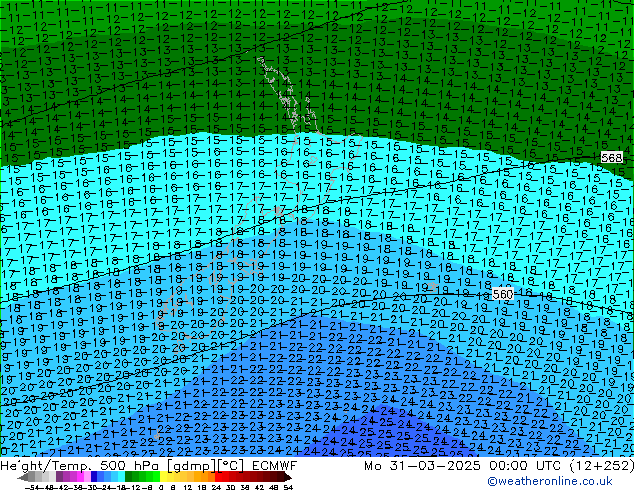
Task: Click the orange 18 degree legend swatch
Action: tap(205, 477)
